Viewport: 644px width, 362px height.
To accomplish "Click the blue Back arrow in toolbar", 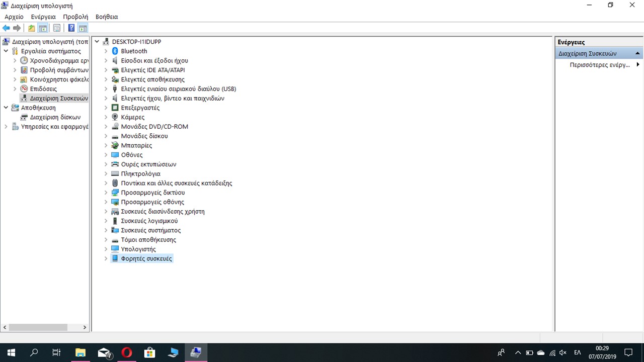I will coord(6,28).
